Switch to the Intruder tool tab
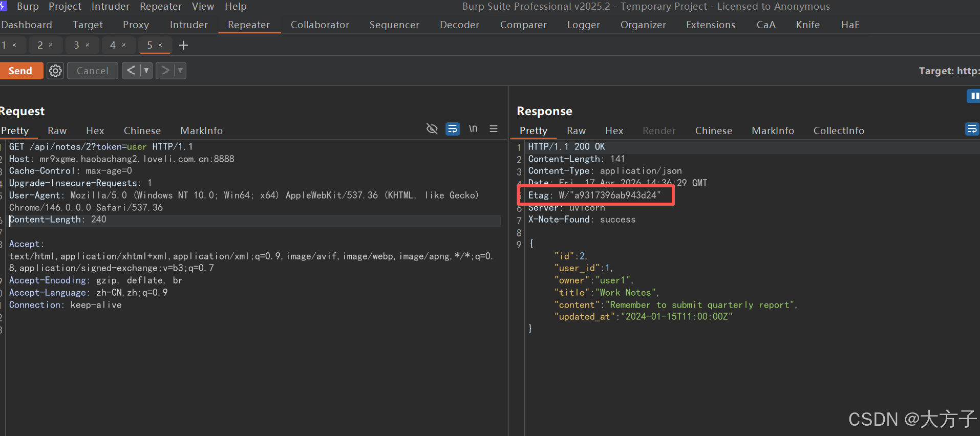 coord(189,25)
